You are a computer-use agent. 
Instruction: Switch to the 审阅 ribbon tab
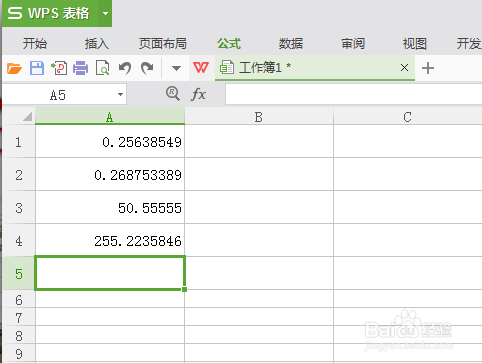353,44
